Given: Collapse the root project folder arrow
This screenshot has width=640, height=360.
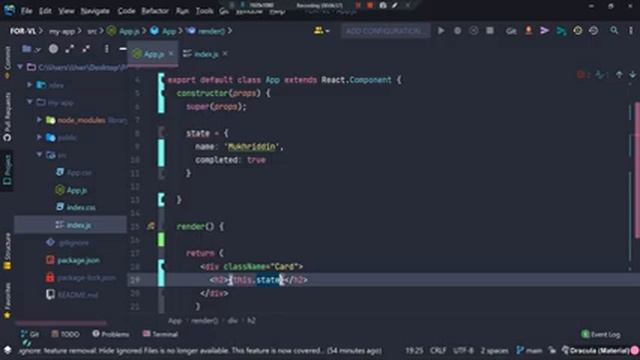Looking at the screenshot, I should coord(20,67).
